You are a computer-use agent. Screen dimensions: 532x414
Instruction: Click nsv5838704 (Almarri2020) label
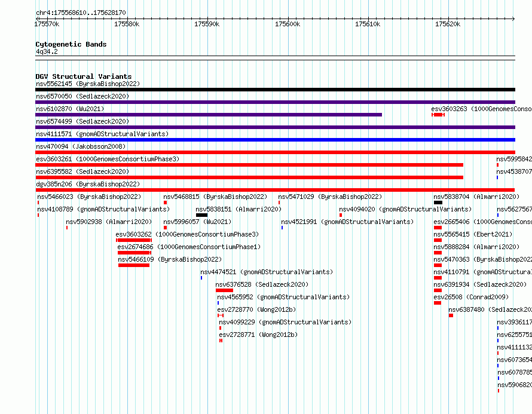coord(476,197)
